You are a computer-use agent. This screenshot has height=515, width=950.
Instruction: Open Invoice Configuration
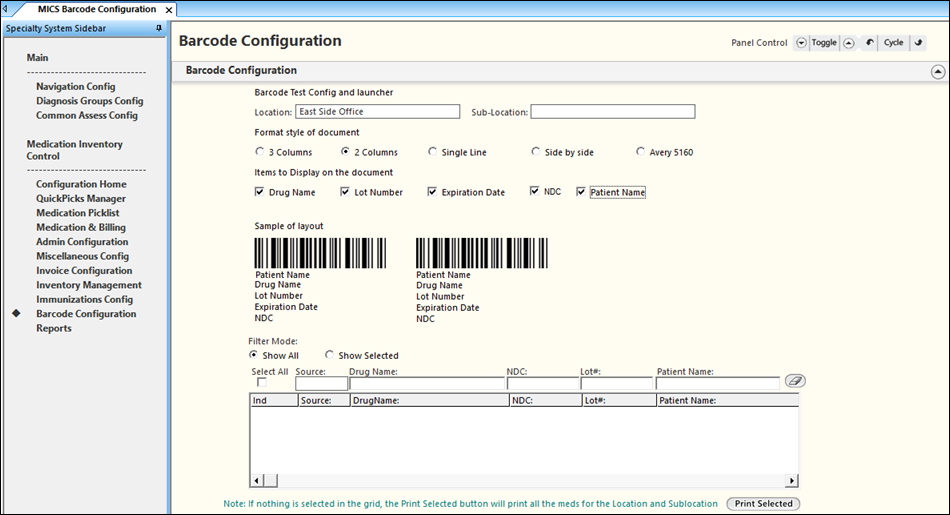pos(84,271)
